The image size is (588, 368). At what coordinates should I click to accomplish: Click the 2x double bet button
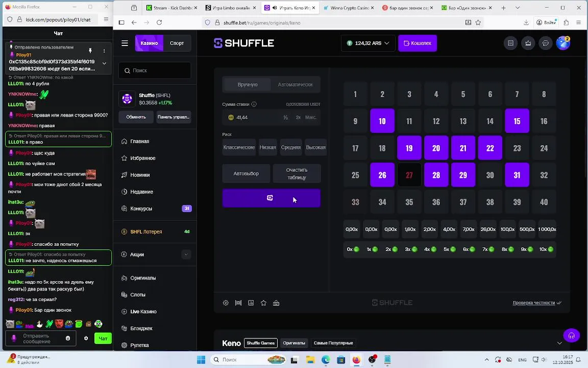pos(298,118)
